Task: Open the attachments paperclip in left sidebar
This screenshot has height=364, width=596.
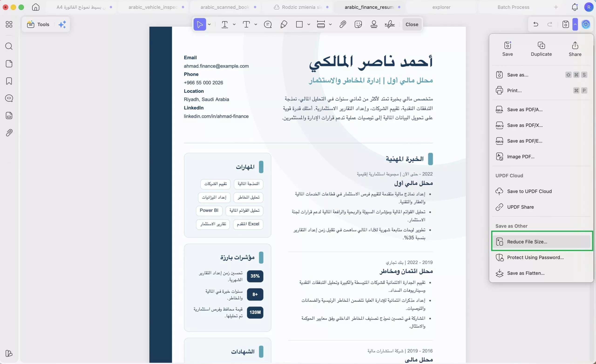Action: (x=9, y=132)
